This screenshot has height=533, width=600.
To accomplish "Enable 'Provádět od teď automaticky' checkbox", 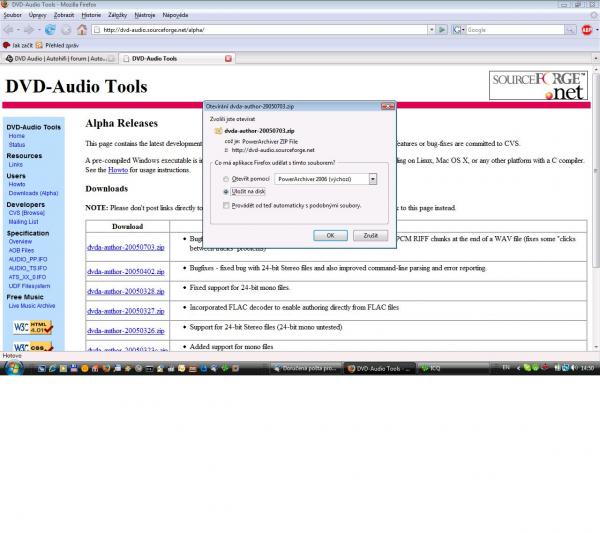I will (x=225, y=204).
